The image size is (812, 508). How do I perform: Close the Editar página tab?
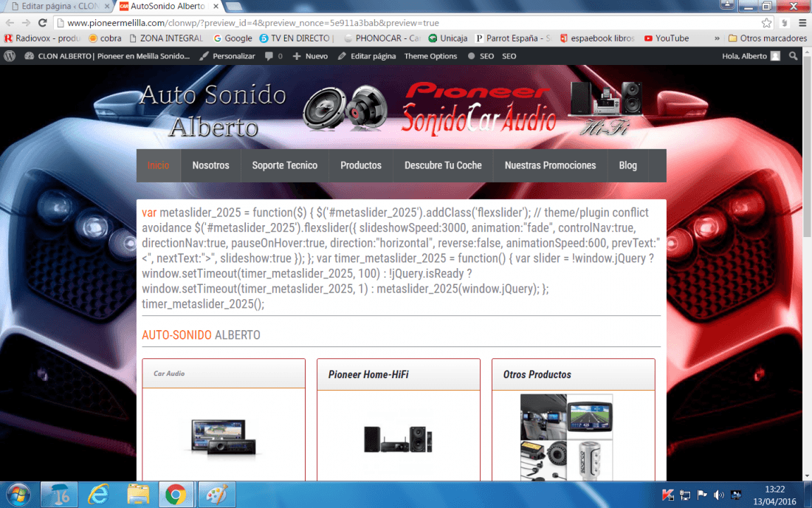(x=107, y=6)
